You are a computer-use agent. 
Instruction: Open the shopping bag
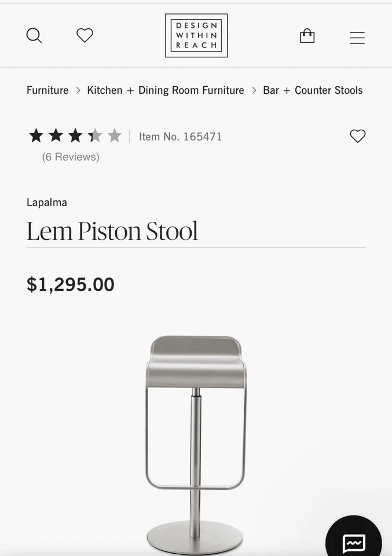coord(307,36)
